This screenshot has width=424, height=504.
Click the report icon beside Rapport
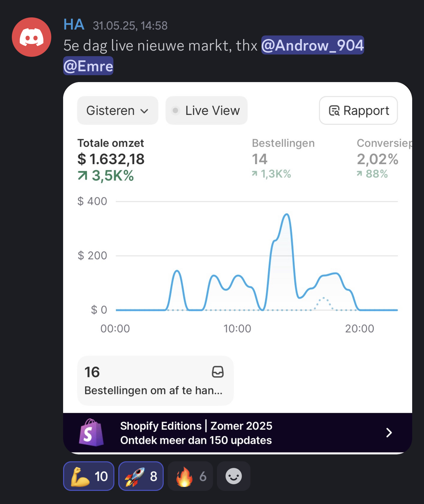coord(334,111)
